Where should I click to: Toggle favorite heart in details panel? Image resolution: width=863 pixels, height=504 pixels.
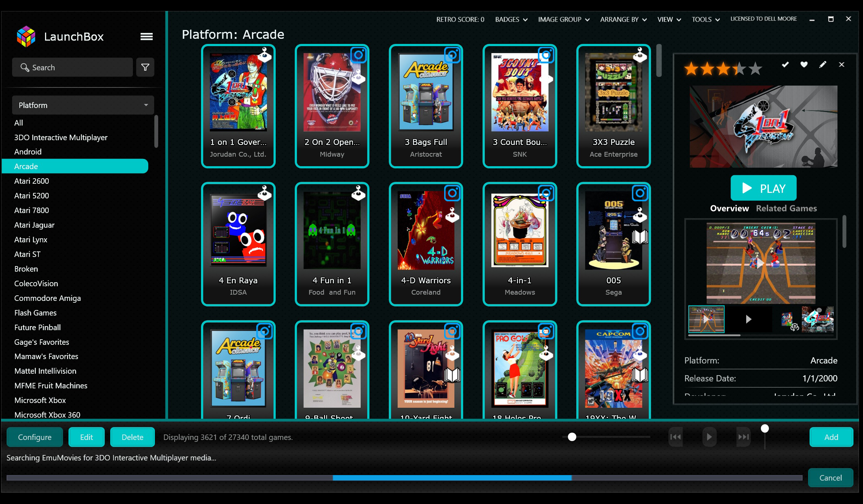[804, 64]
